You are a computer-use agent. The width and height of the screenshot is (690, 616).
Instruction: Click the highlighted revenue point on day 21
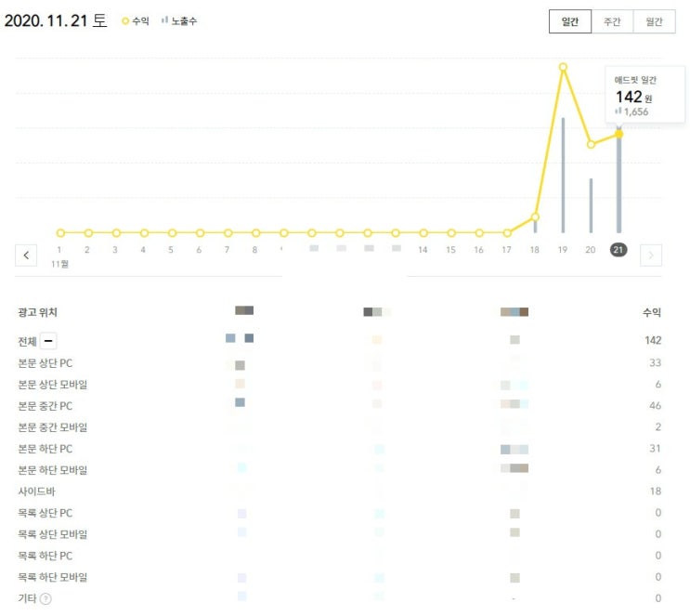click(618, 134)
